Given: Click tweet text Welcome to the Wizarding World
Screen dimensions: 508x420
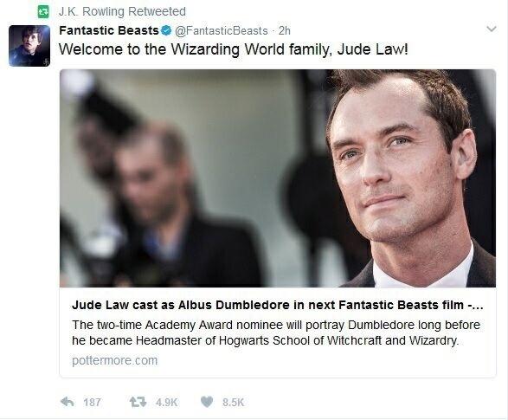Looking at the screenshot, I should coord(234,49).
